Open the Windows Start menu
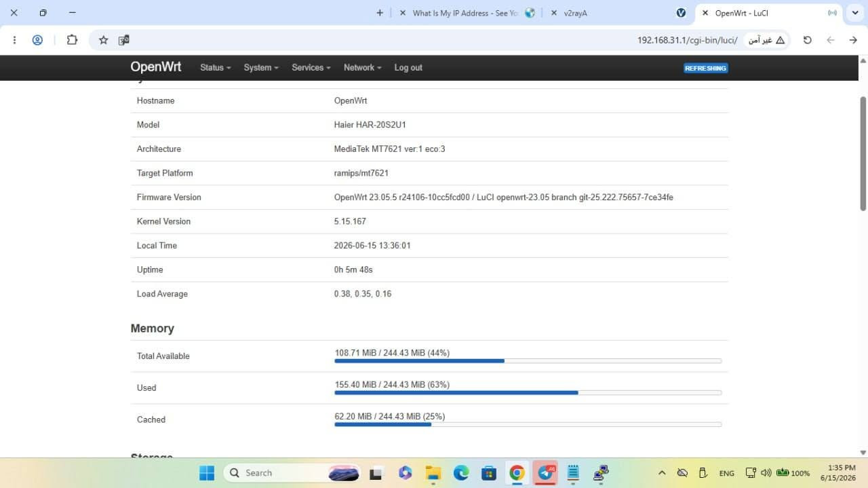Viewport: 868px width, 488px height. (x=207, y=473)
